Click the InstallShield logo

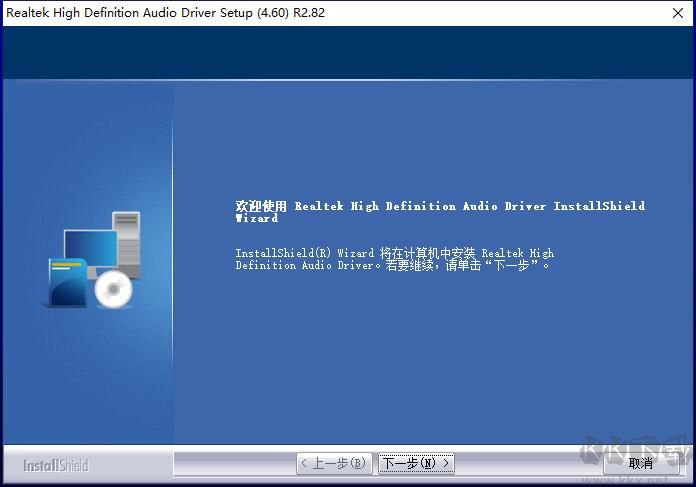click(56, 465)
